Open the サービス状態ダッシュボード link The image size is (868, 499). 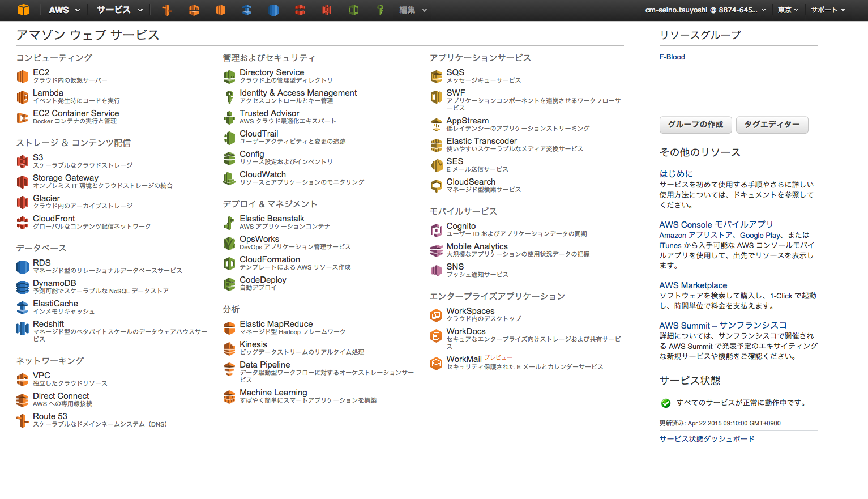[707, 439]
